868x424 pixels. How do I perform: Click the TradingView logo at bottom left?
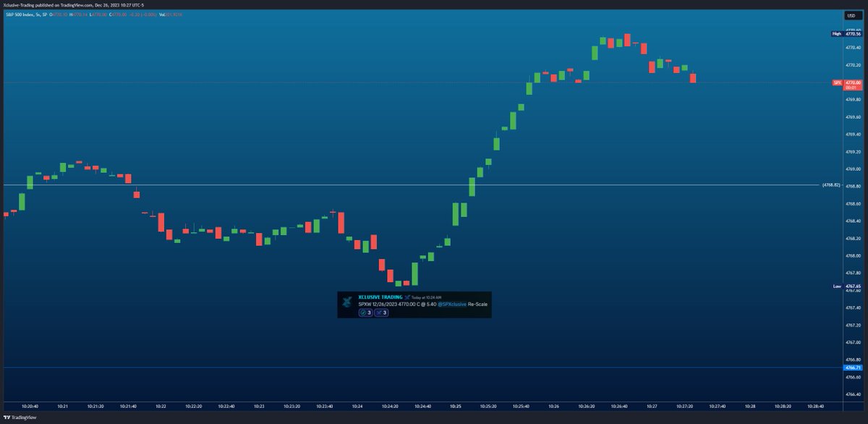(x=20, y=417)
